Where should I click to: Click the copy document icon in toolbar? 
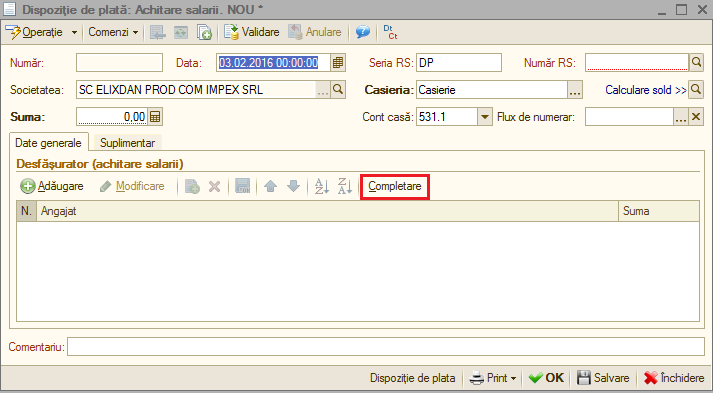pos(204,32)
